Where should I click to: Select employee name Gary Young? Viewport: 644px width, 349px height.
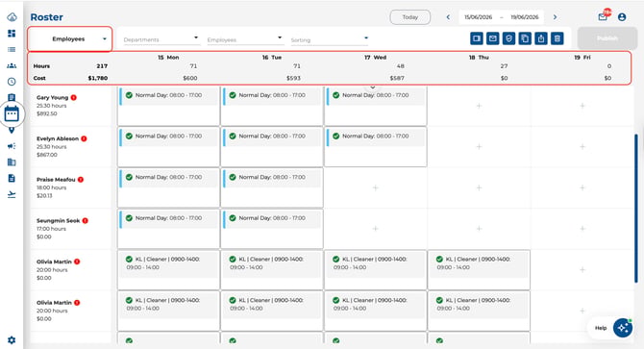52,97
